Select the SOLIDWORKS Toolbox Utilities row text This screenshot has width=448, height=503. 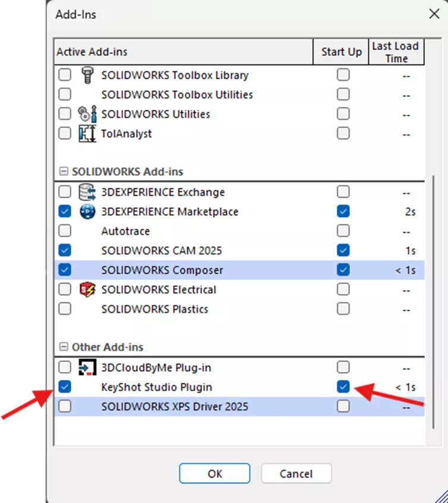[x=177, y=95]
